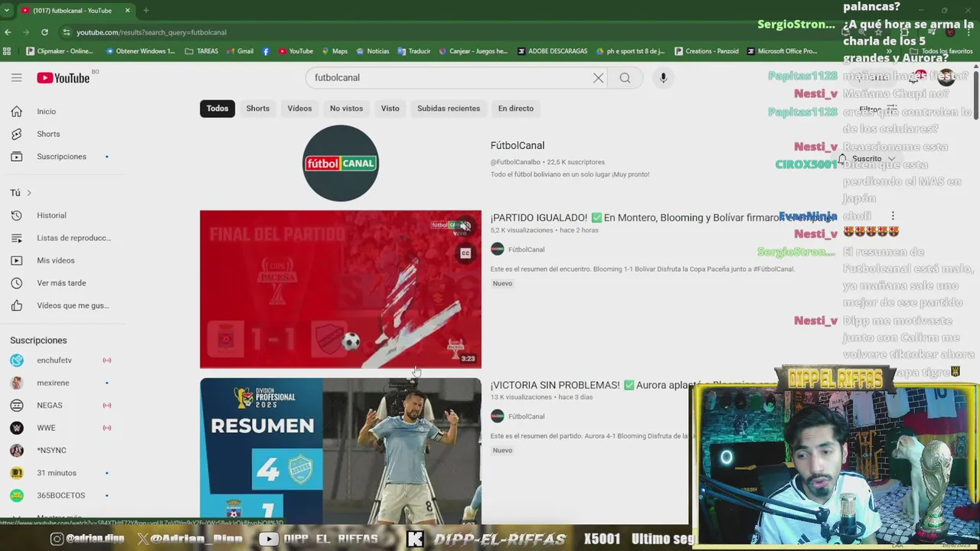Click the futbolcanal search input field
Screen dimensions: 980x551
point(452,77)
